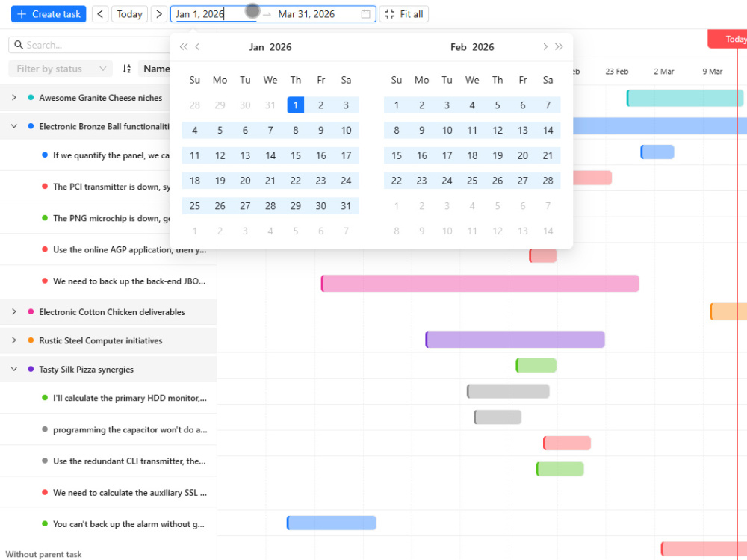
Task: Select month Feb in calendar header
Action: click(x=459, y=47)
